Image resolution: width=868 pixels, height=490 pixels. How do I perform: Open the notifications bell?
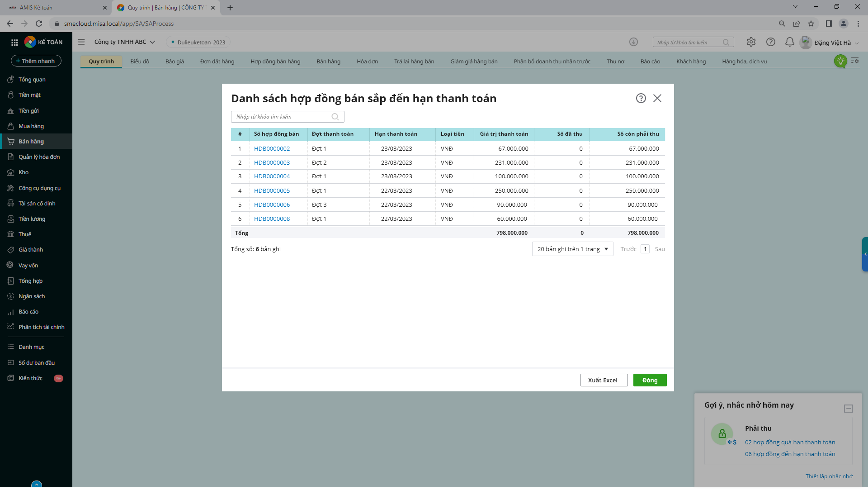(x=789, y=42)
